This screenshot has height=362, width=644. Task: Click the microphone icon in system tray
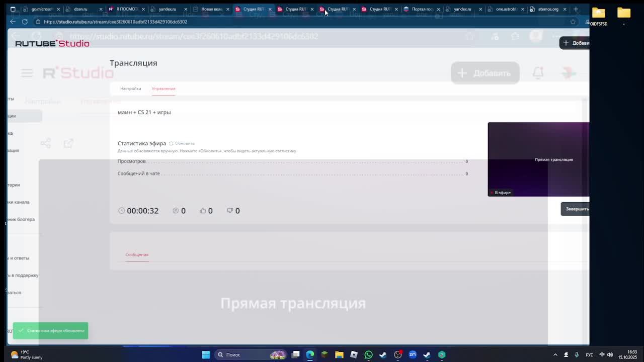tap(577, 354)
